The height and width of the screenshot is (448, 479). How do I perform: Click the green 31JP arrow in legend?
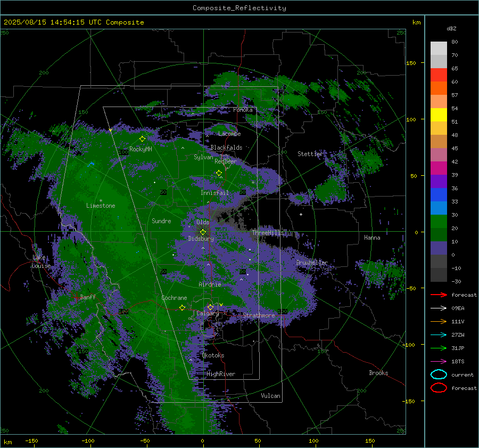point(439,348)
